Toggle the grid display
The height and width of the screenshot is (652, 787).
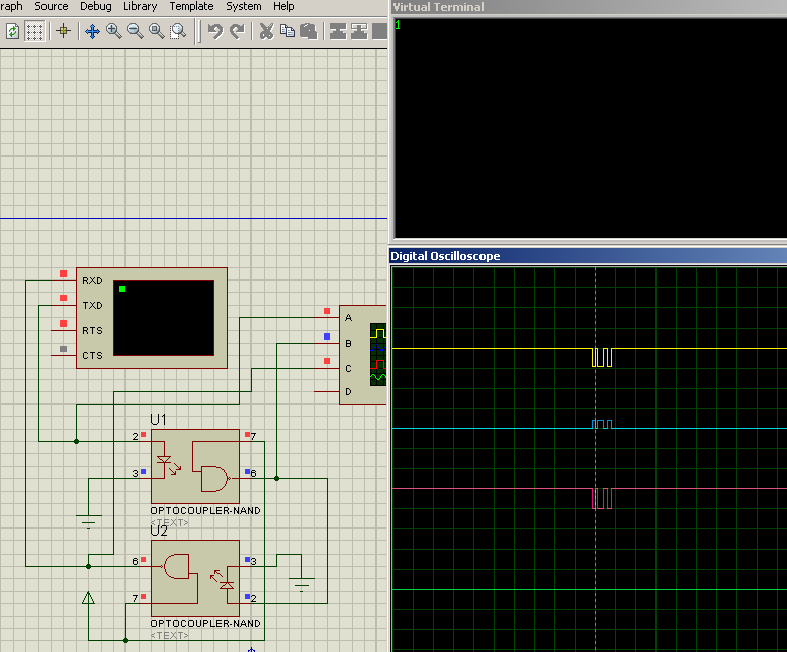(x=35, y=31)
